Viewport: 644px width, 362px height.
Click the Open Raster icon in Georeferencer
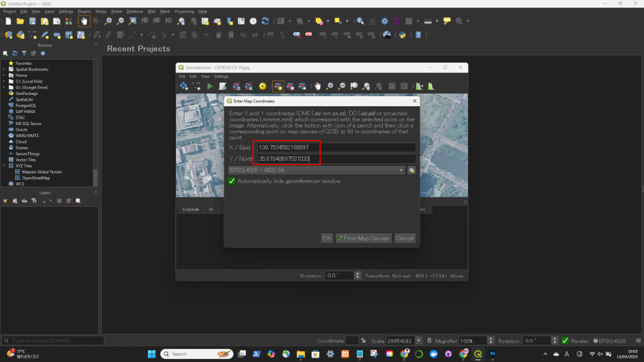184,86
